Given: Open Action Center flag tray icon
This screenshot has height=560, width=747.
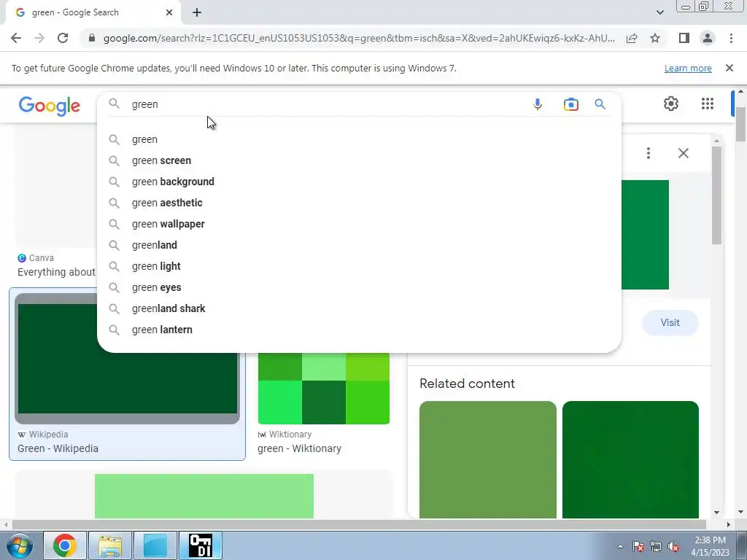Looking at the screenshot, I should (638, 546).
